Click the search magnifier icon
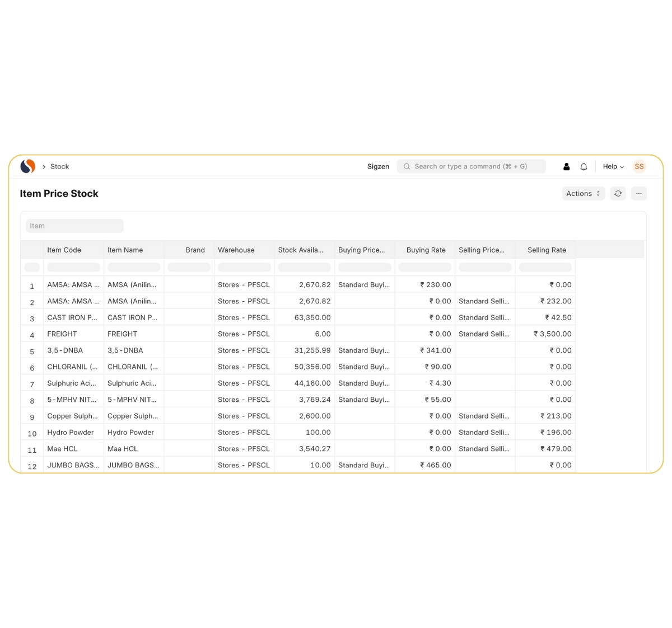The image size is (672, 628). click(407, 166)
